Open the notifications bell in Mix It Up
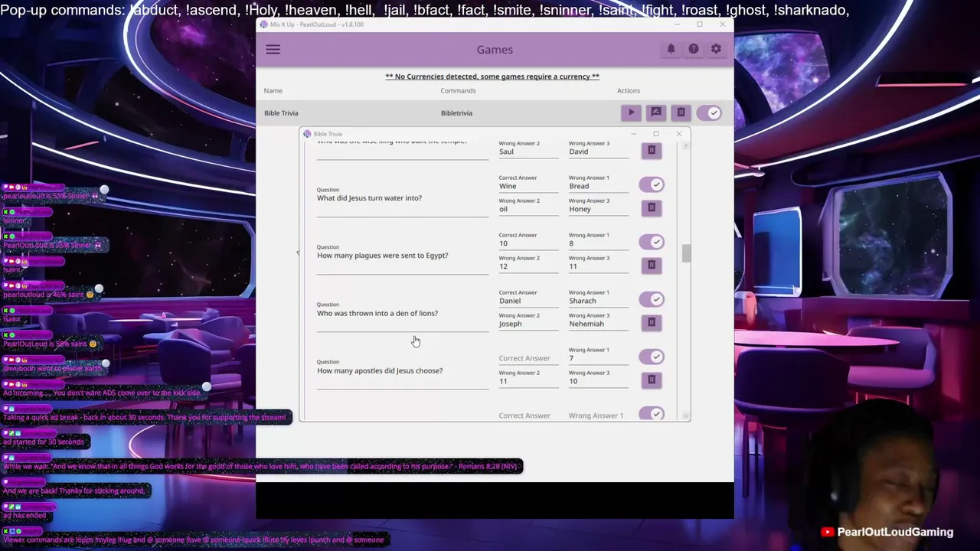Image resolution: width=980 pixels, height=551 pixels. tap(671, 49)
